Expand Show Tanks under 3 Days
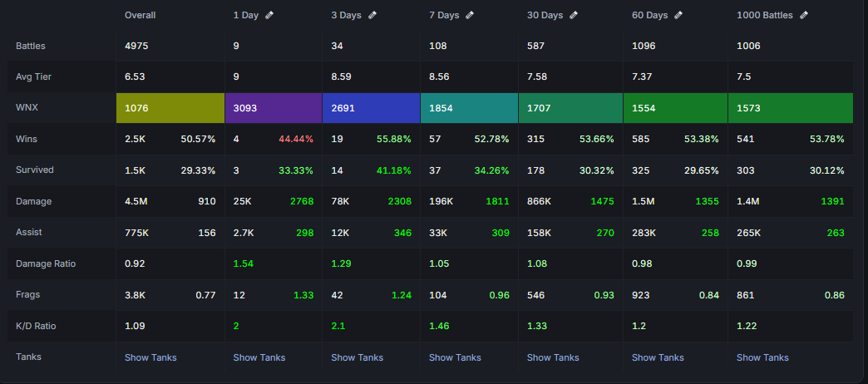The height and width of the screenshot is (384, 868). click(357, 357)
